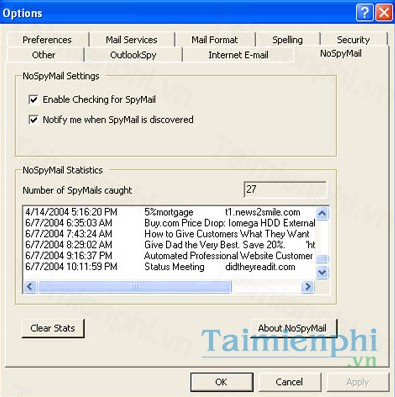
Task: Select How to Give Customers What They Want
Action: (170, 234)
